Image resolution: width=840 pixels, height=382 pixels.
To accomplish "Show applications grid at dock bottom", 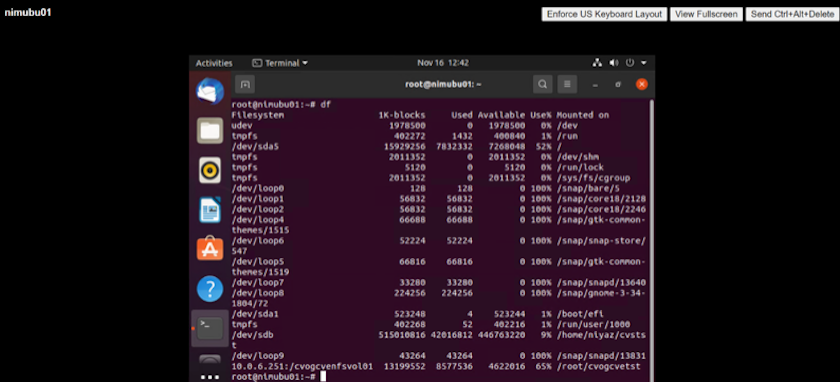I will click(210, 377).
